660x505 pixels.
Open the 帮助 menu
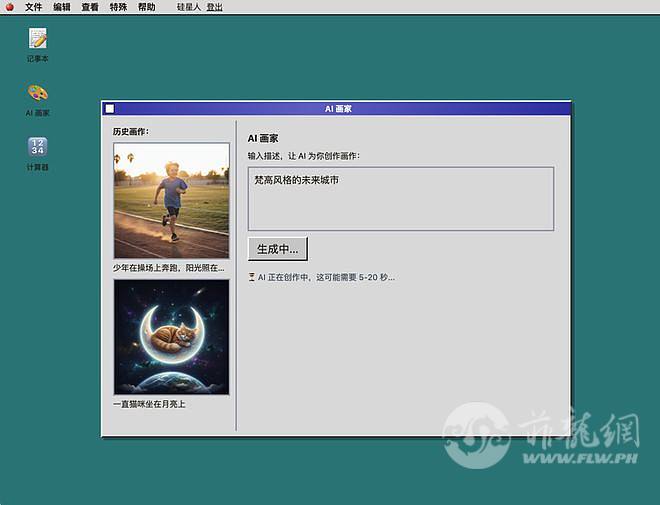[146, 7]
